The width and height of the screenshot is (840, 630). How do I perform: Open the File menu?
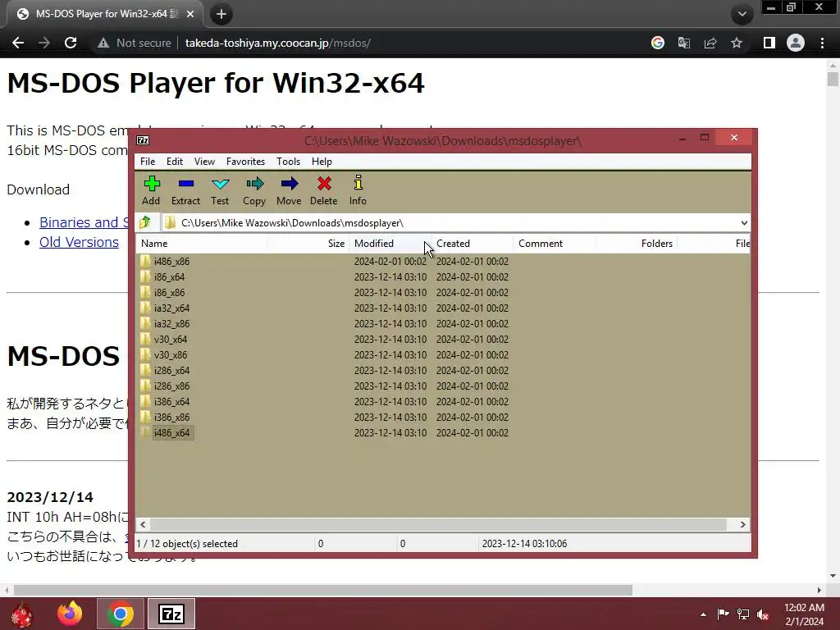[148, 162]
